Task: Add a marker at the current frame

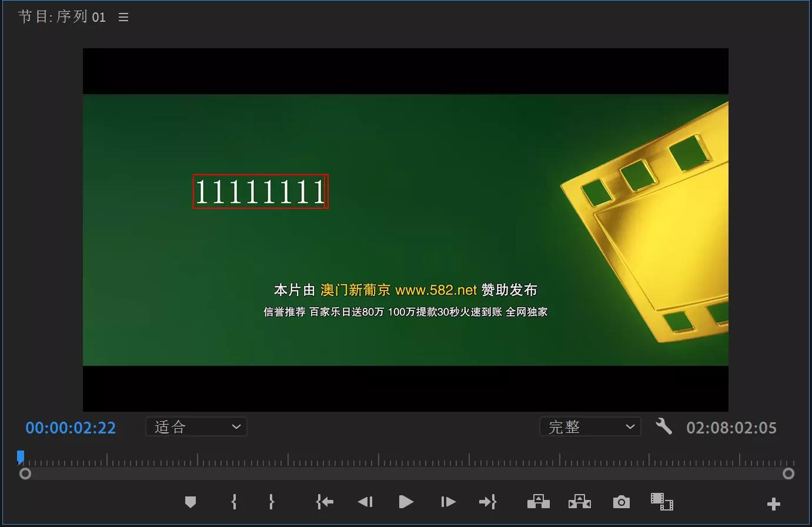Action: click(191, 502)
